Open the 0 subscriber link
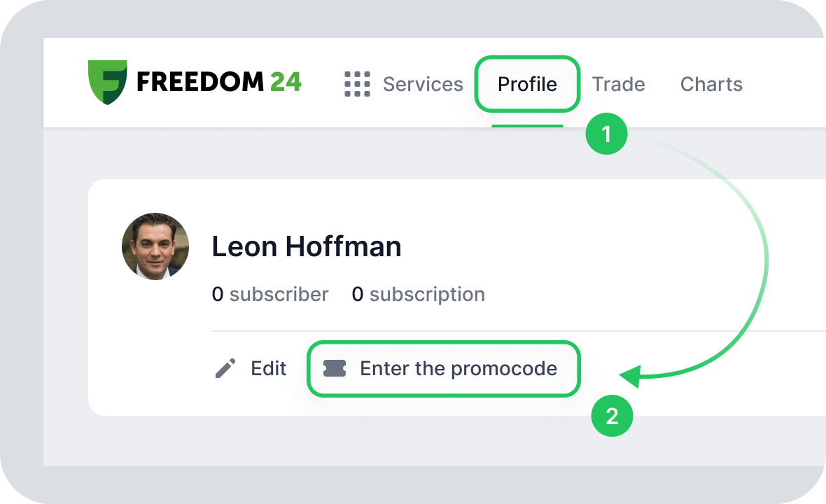Image resolution: width=826 pixels, height=504 pixels. 270,294
